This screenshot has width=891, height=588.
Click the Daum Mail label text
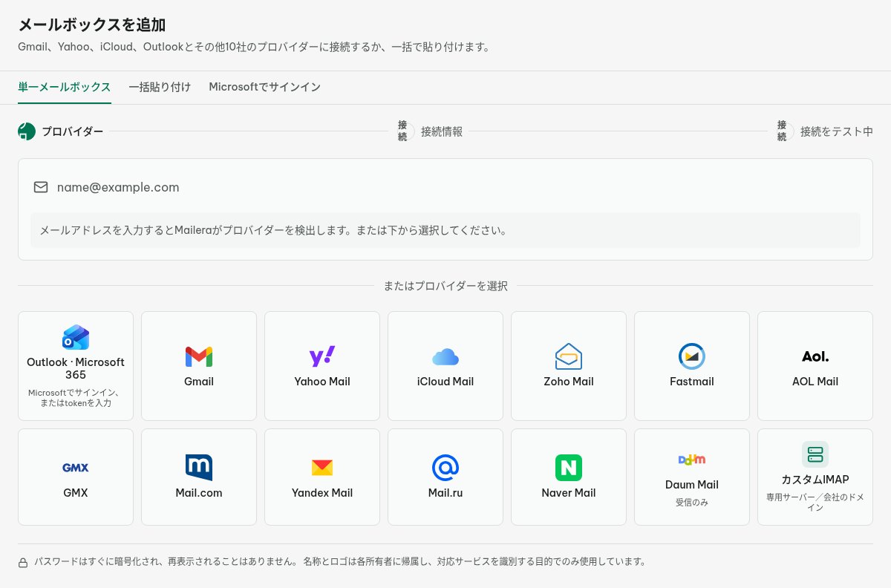point(692,485)
